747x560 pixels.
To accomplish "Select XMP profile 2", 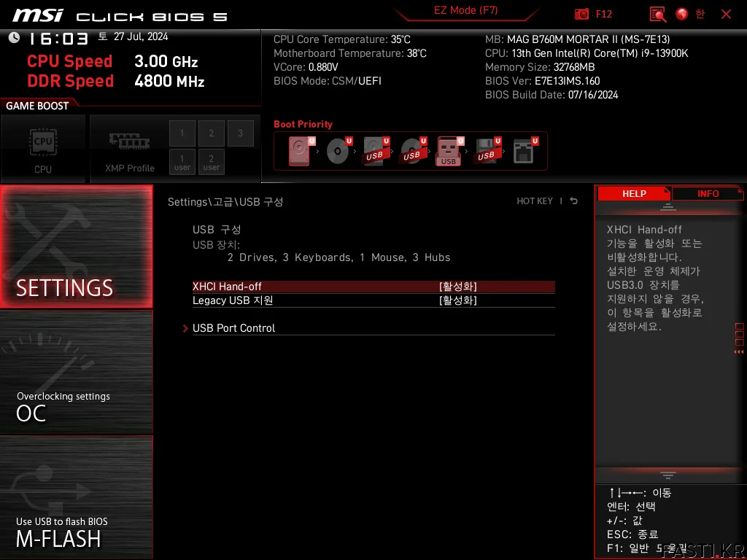I will (x=211, y=133).
